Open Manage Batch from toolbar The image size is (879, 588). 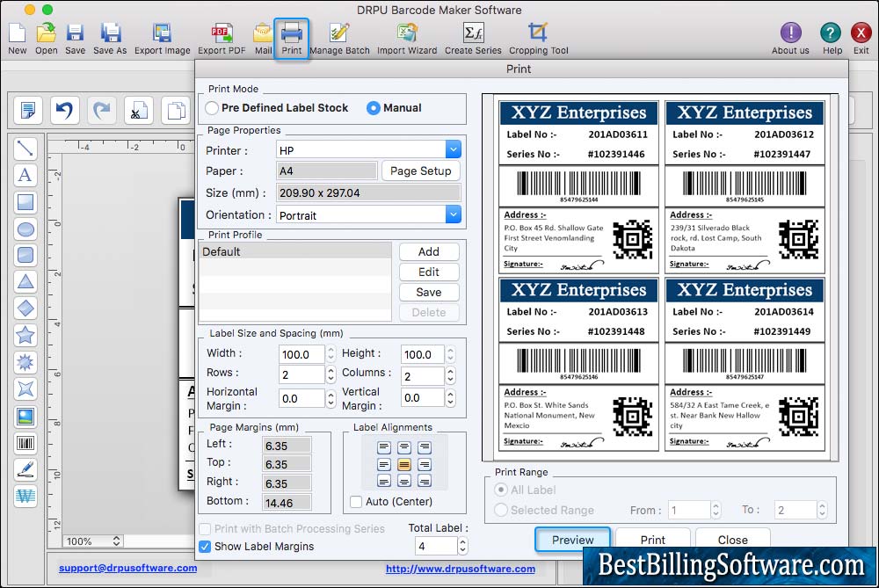(x=339, y=35)
